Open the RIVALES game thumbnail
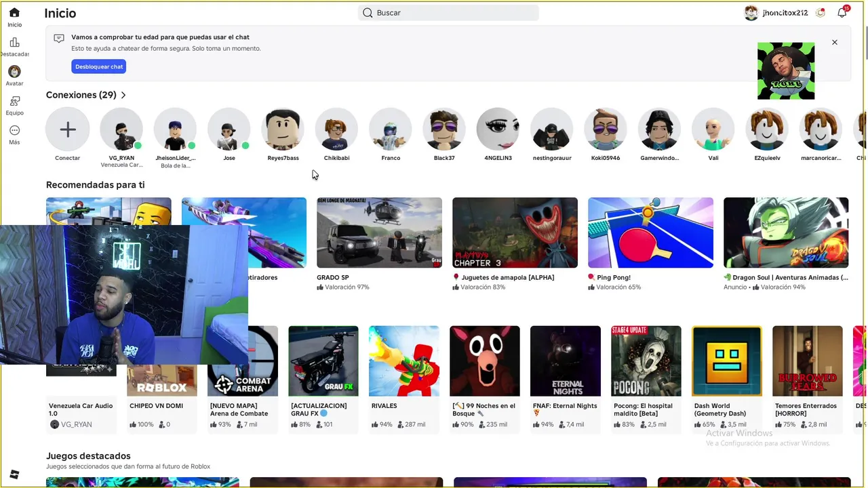This screenshot has height=488, width=868. coord(403,361)
